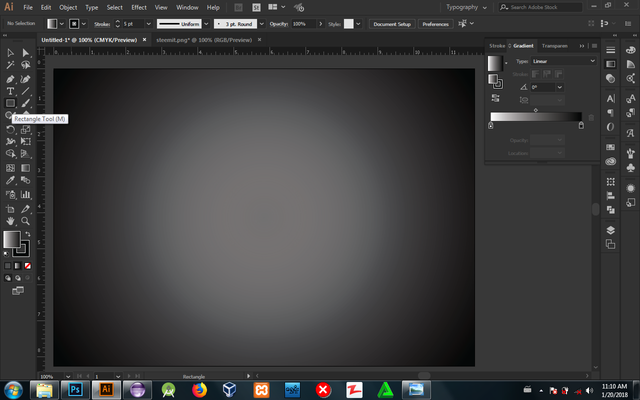Set the fill to None in the toolbar

point(26,266)
